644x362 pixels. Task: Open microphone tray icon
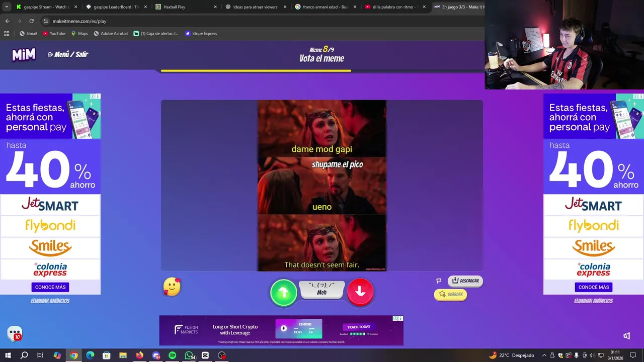[x=576, y=355]
